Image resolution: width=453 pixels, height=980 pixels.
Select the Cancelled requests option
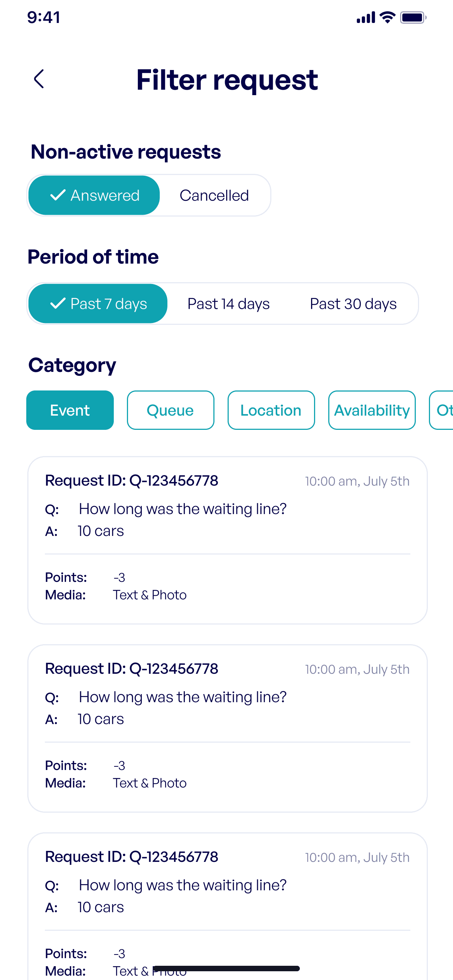click(x=214, y=195)
